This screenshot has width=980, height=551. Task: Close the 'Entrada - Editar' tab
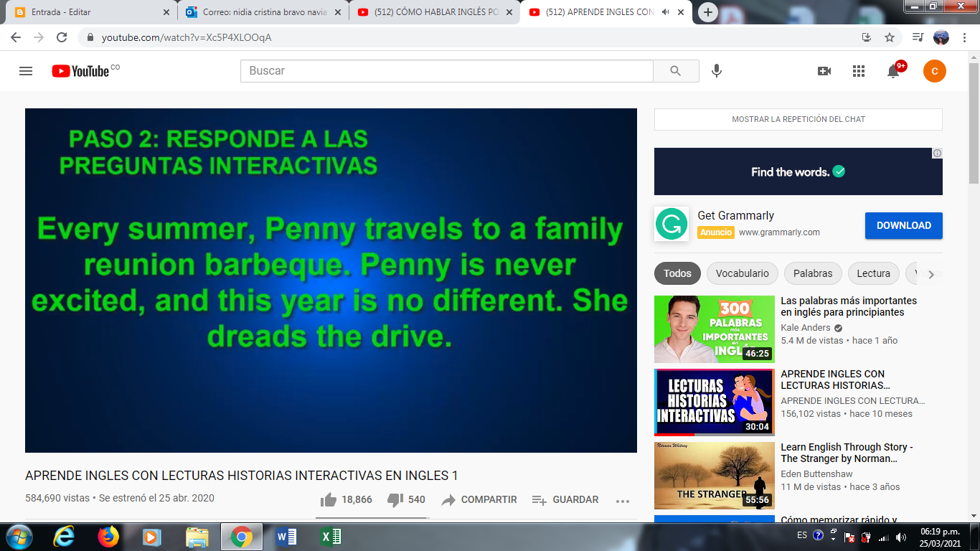(166, 12)
